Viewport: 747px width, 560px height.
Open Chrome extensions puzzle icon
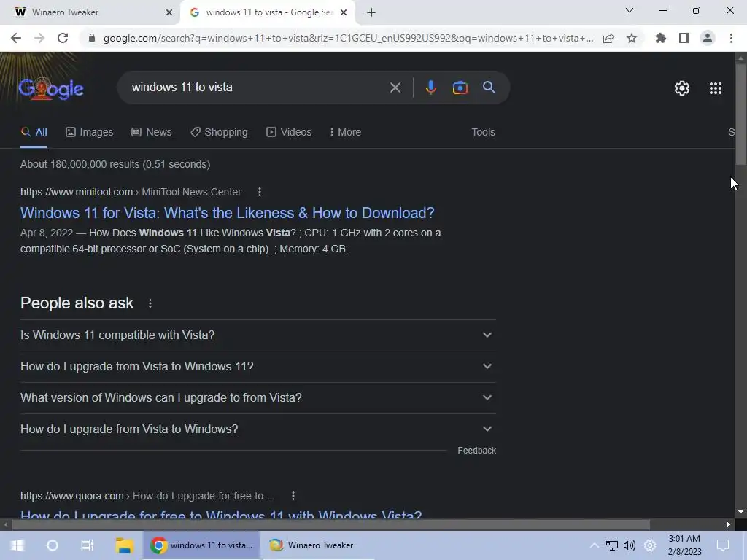(661, 38)
